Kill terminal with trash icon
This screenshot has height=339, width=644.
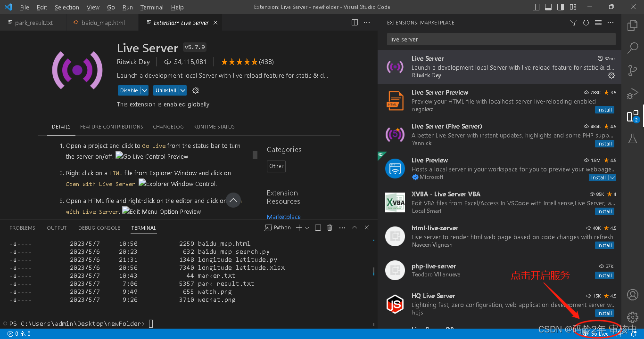point(330,228)
